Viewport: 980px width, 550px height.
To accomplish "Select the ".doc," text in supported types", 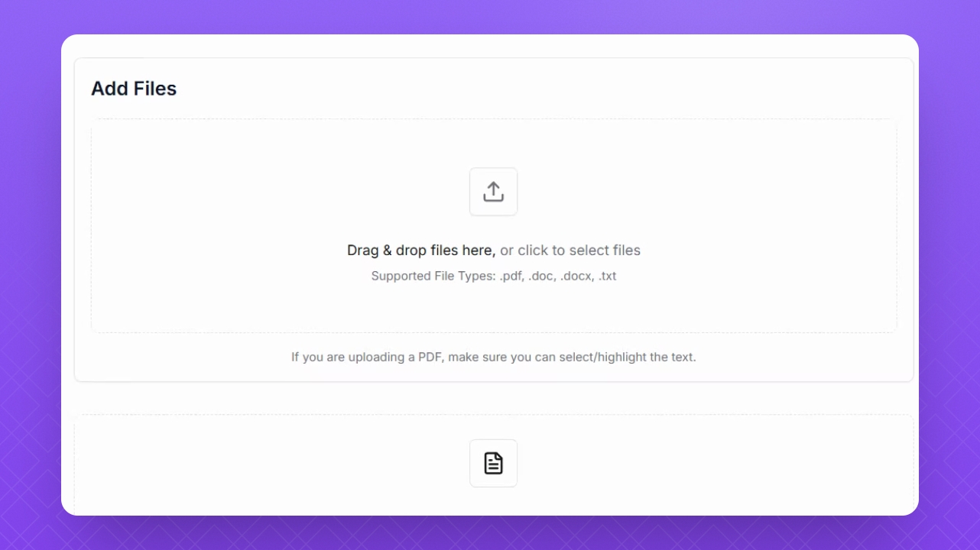I will [x=542, y=276].
